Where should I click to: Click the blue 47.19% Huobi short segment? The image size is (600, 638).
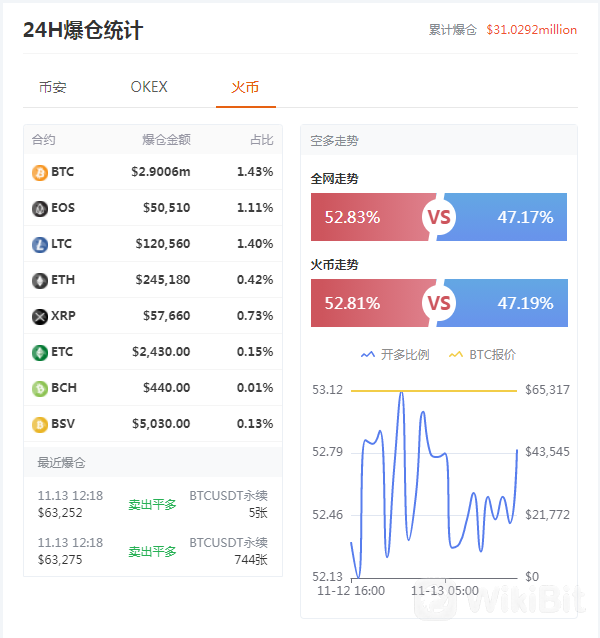click(x=508, y=303)
